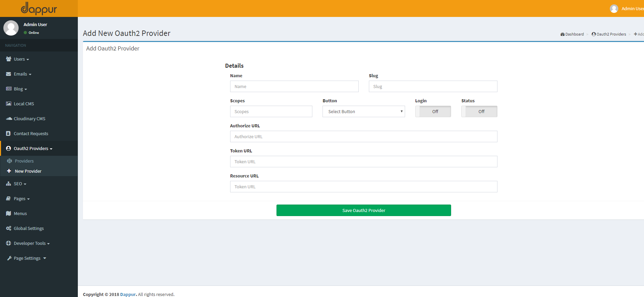Click the Contact Requests address book icon
The width and height of the screenshot is (644, 297).
8,133
